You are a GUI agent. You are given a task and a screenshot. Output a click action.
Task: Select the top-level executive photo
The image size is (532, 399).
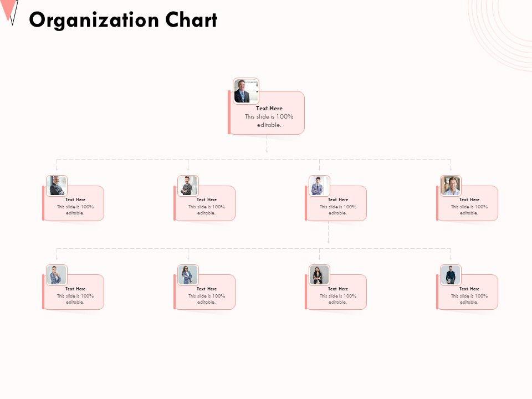point(245,91)
